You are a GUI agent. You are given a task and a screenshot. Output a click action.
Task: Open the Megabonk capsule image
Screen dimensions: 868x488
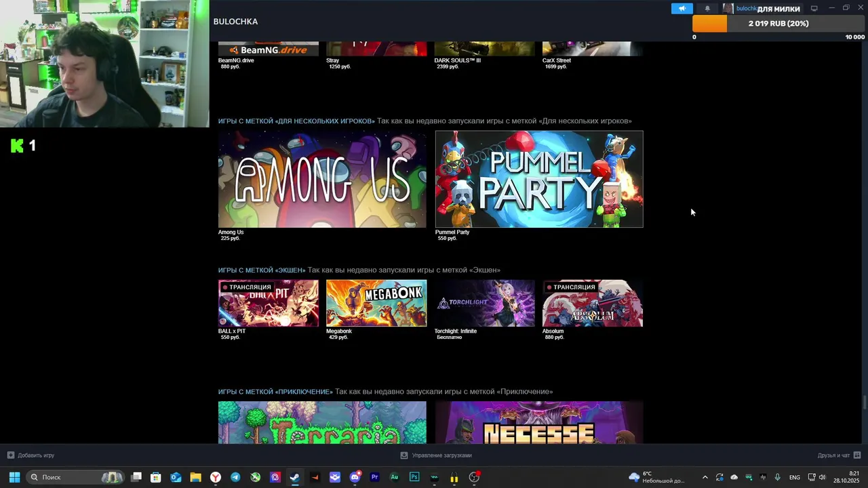(x=376, y=304)
